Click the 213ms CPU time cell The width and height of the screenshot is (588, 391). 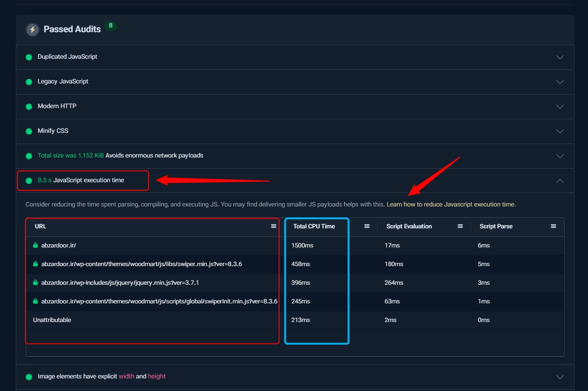tap(301, 320)
